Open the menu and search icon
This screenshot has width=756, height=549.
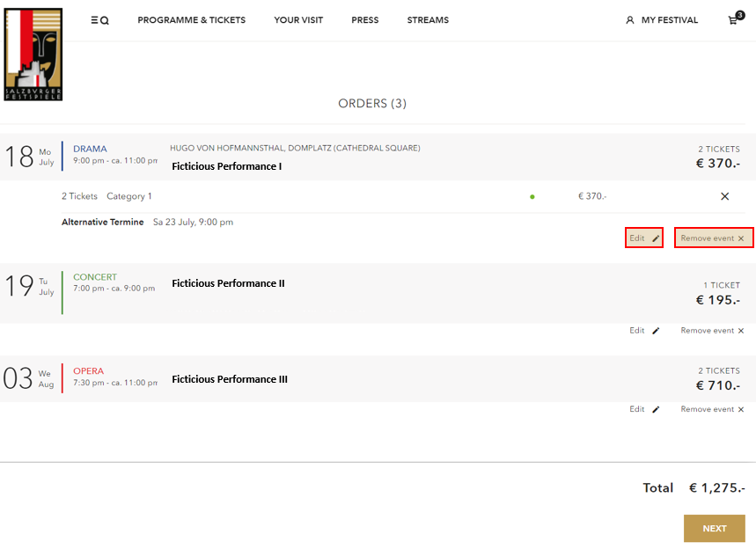(x=99, y=20)
